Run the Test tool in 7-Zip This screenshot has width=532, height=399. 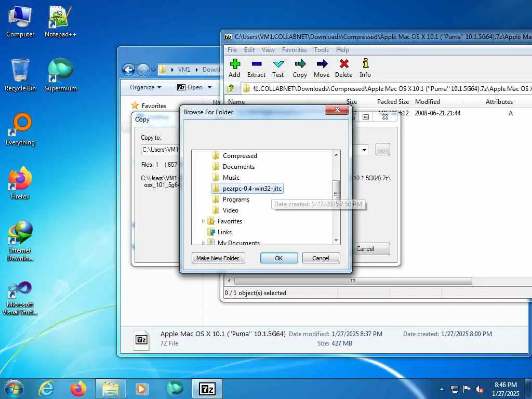[x=278, y=68]
